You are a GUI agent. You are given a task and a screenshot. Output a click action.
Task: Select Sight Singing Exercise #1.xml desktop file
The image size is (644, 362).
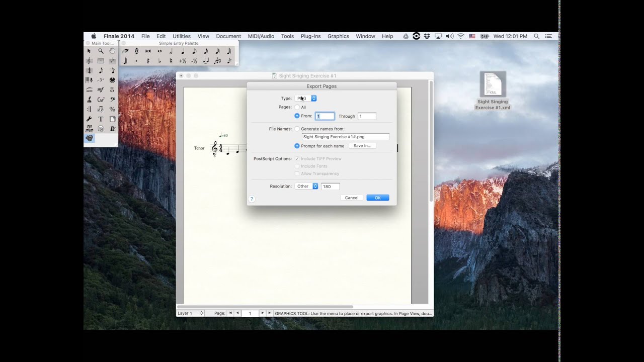493,91
